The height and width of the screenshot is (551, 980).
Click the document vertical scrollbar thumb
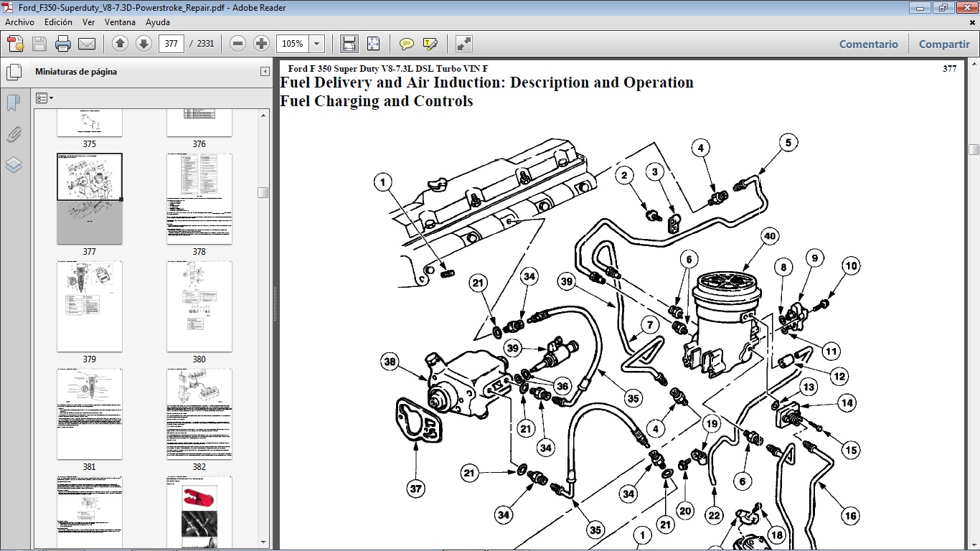pyautogui.click(x=974, y=149)
